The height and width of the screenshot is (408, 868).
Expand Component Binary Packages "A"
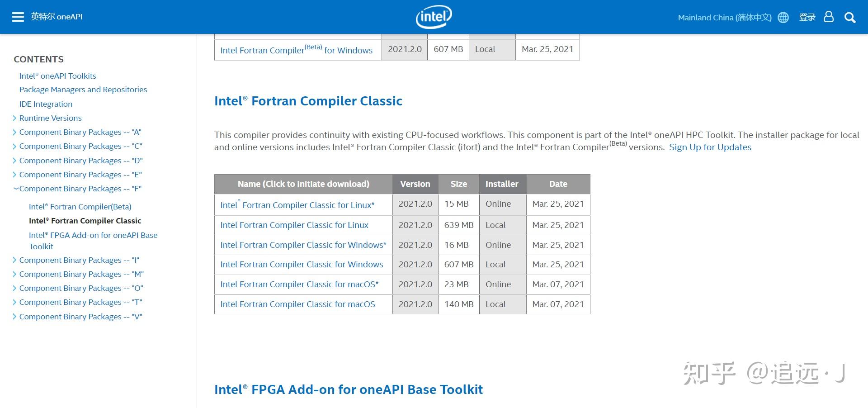pyautogui.click(x=15, y=132)
